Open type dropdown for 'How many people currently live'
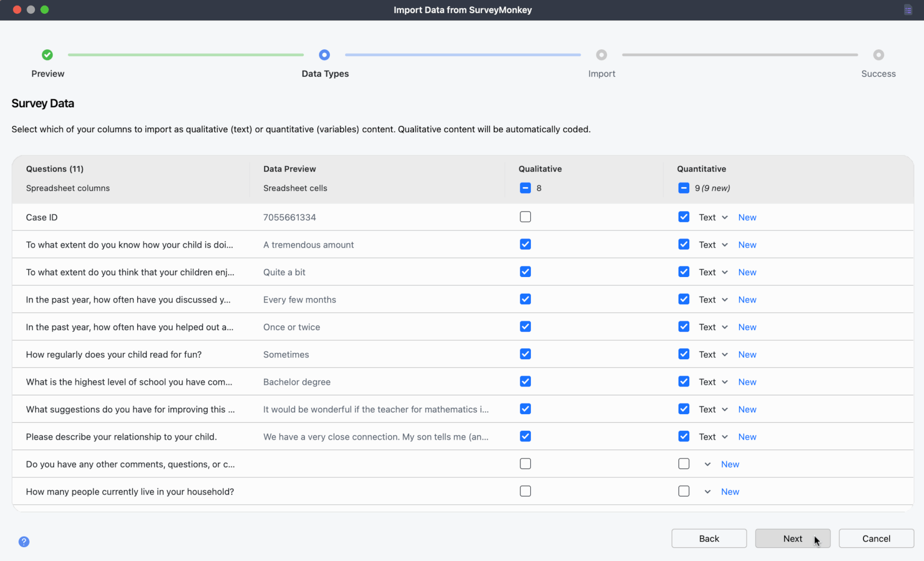Viewport: 924px width, 561px height. click(707, 492)
